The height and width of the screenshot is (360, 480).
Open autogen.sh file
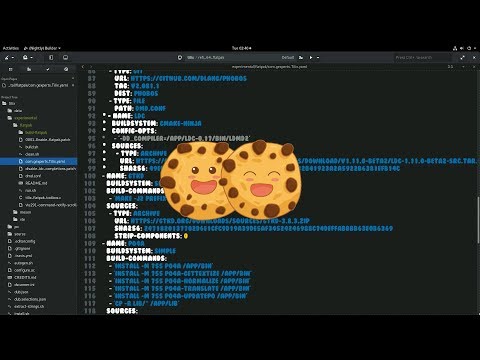20,263
